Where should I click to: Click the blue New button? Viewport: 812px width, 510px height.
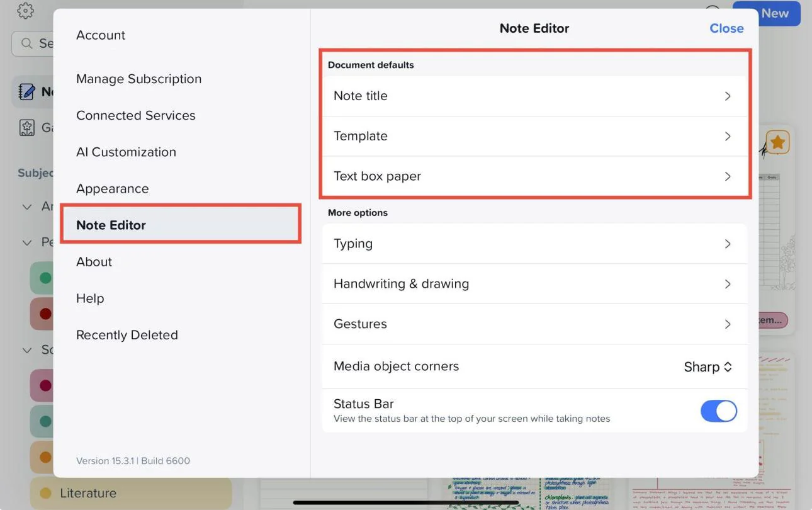767,13
